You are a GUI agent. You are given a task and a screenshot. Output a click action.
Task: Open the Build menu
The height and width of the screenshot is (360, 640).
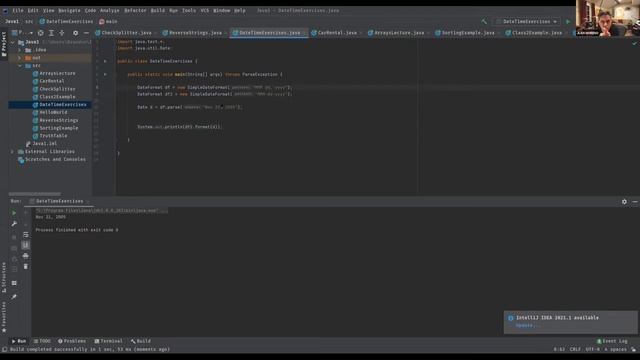[158, 11]
